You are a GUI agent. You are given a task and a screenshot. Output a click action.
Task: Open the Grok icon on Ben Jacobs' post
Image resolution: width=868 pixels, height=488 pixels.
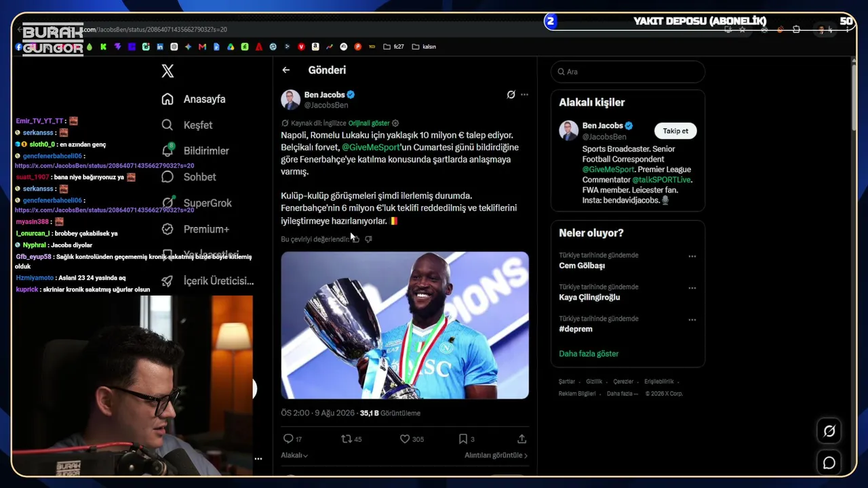click(511, 95)
